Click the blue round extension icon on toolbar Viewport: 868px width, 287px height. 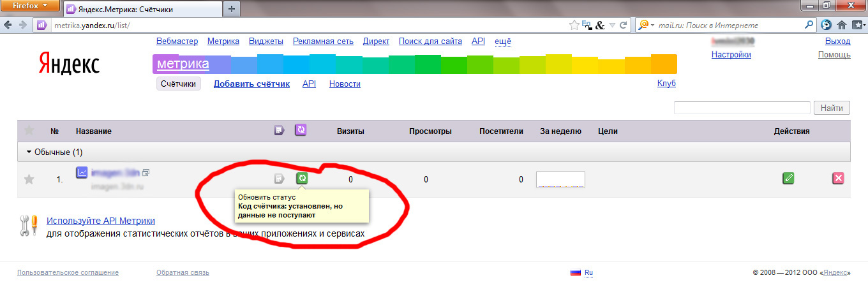pyautogui.click(x=826, y=25)
